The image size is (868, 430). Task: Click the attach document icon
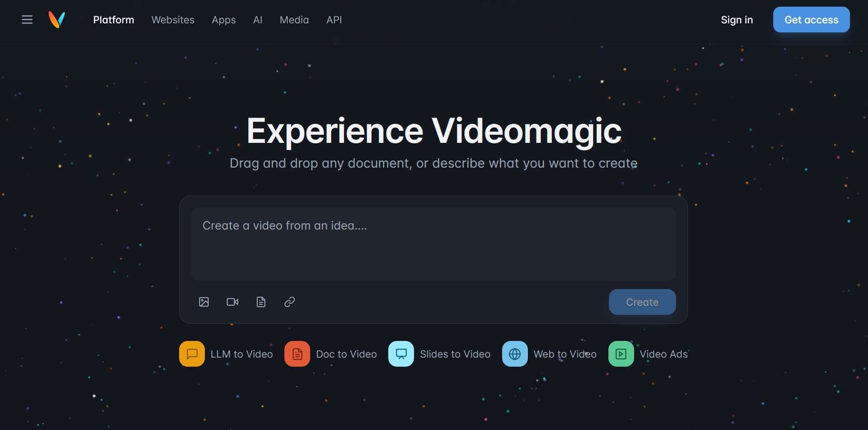261,302
